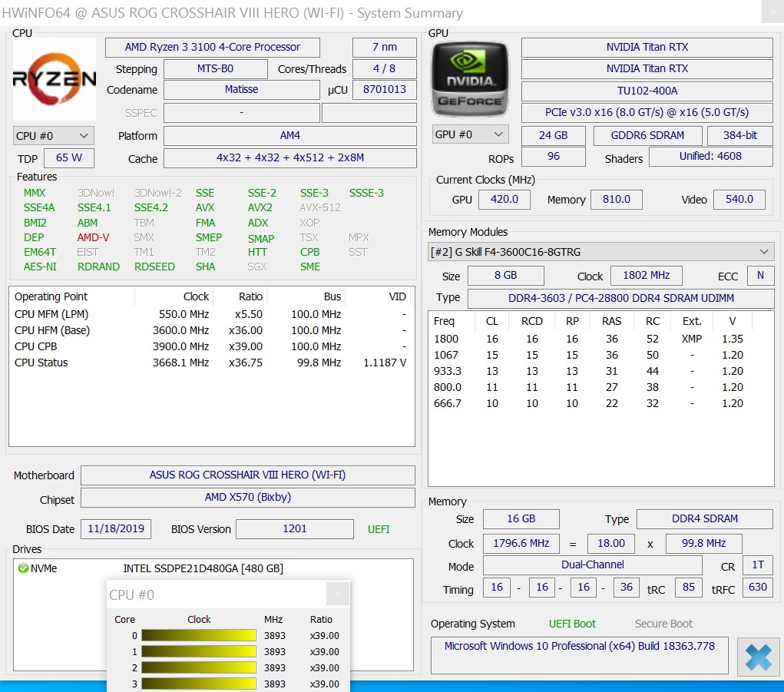This screenshot has width=784, height=692.
Task: Click the 24 GB video memory field
Action: pos(553,135)
